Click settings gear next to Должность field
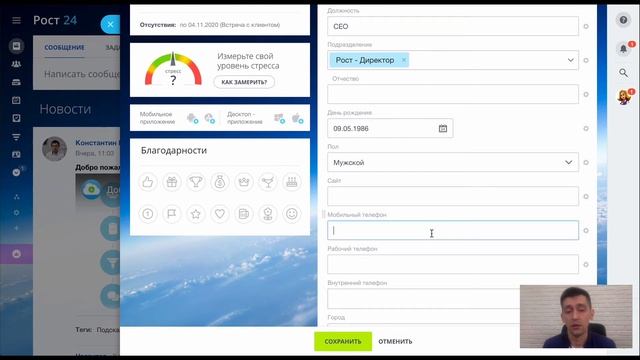Image resolution: width=640 pixels, height=360 pixels. click(x=586, y=27)
